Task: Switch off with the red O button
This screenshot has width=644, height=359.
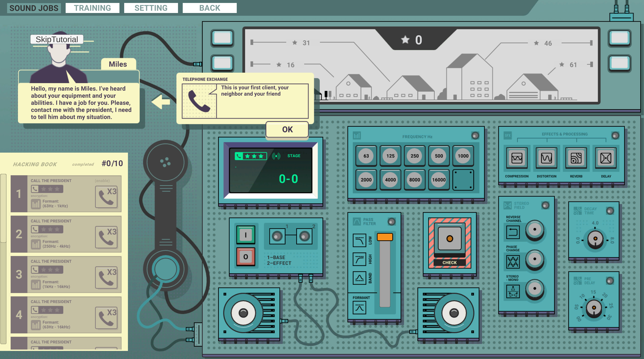Action: 246,257
